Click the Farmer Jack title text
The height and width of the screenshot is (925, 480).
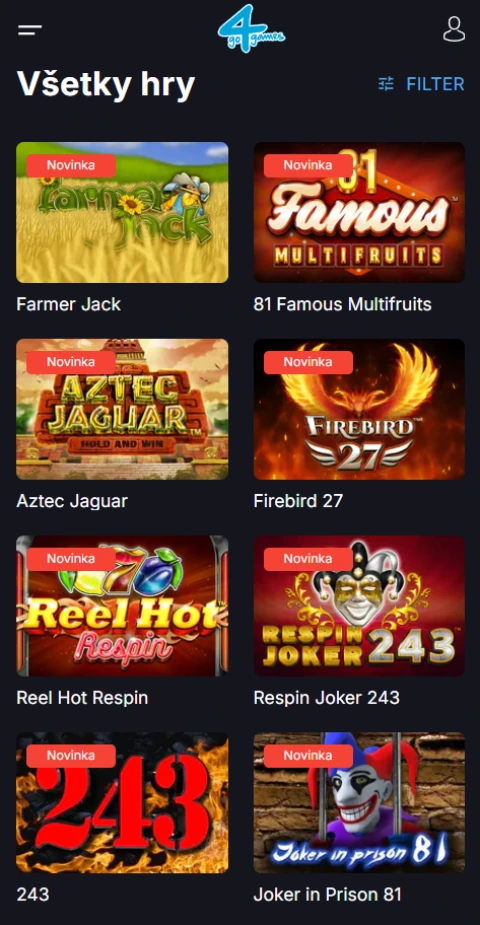pyautogui.click(x=68, y=304)
